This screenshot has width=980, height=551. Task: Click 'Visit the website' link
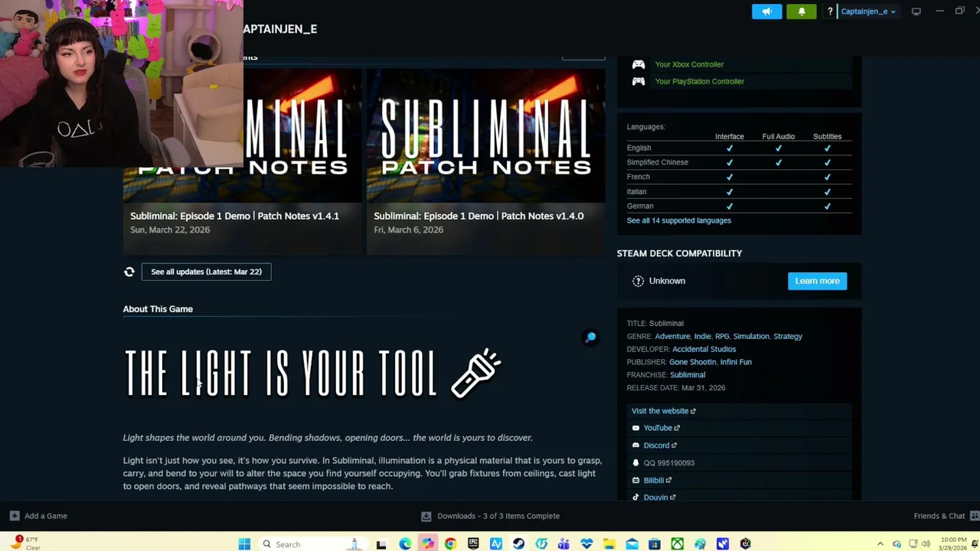pos(663,411)
